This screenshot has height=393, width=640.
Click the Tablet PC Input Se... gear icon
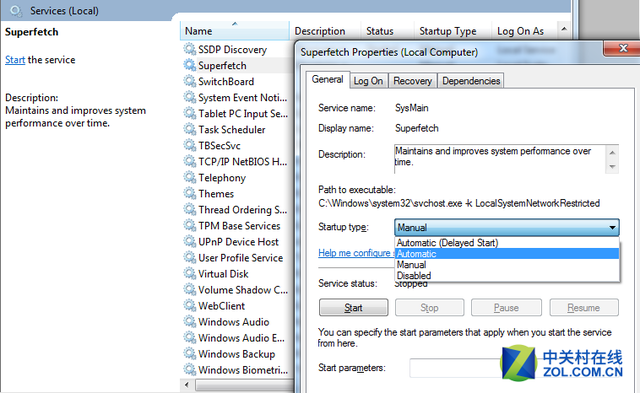click(189, 113)
